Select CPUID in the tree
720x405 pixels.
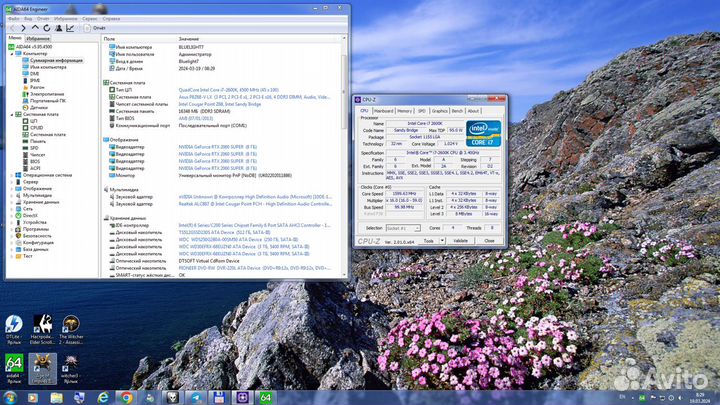[36, 128]
